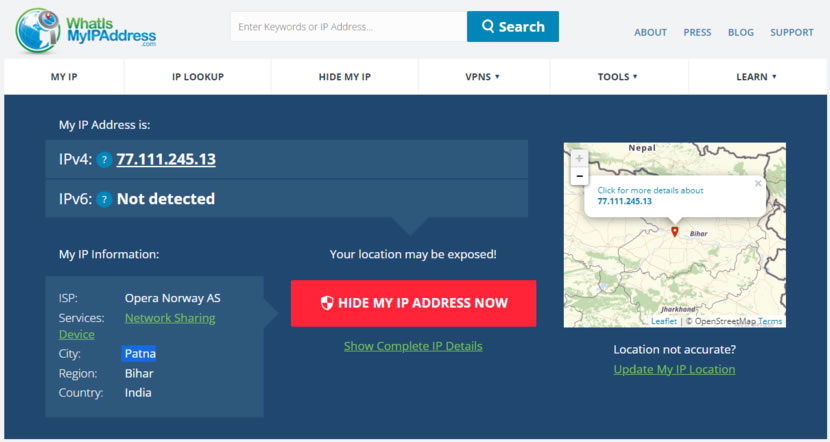Click the Jharkhand label on the map
Image resolution: width=830 pixels, height=442 pixels.
[x=678, y=310]
